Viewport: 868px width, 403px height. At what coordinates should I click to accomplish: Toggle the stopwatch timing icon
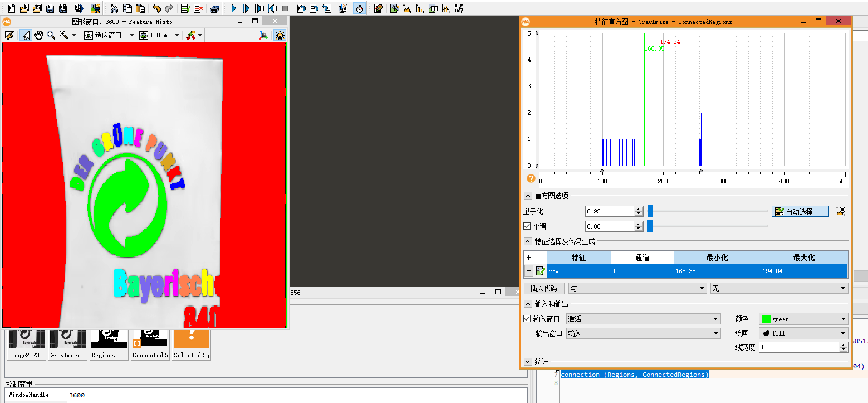360,8
